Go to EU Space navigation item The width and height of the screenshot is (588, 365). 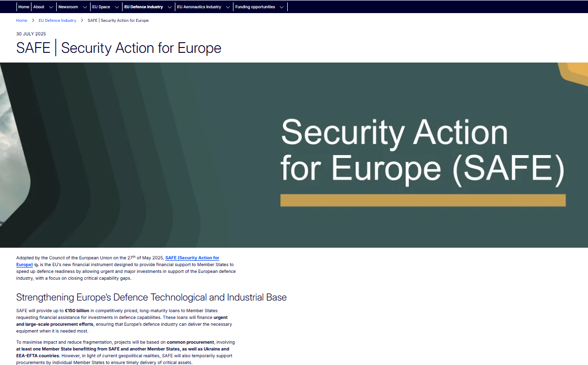101,7
